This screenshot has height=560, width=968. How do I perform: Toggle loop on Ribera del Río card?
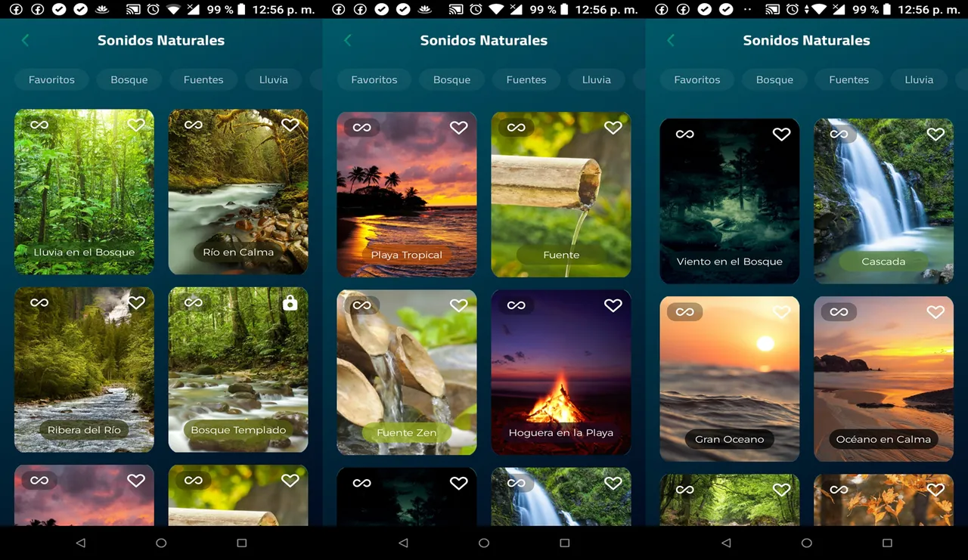(39, 302)
